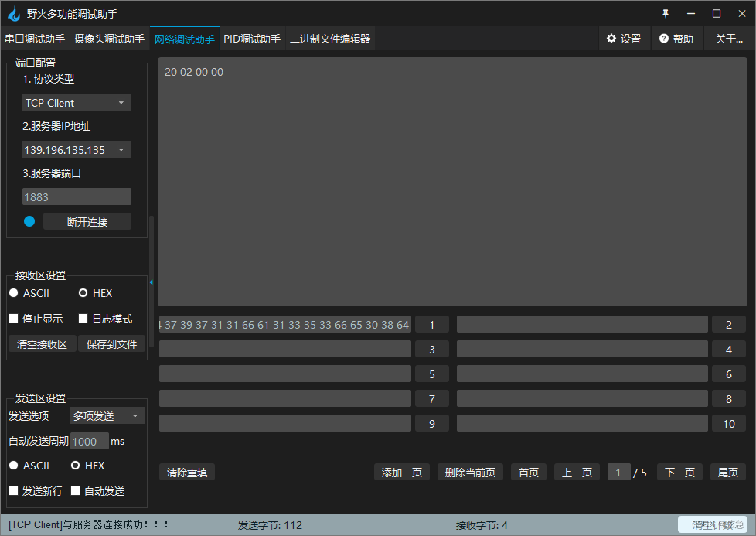This screenshot has height=536, width=756.
Task: Send item number 3
Action: tap(432, 350)
